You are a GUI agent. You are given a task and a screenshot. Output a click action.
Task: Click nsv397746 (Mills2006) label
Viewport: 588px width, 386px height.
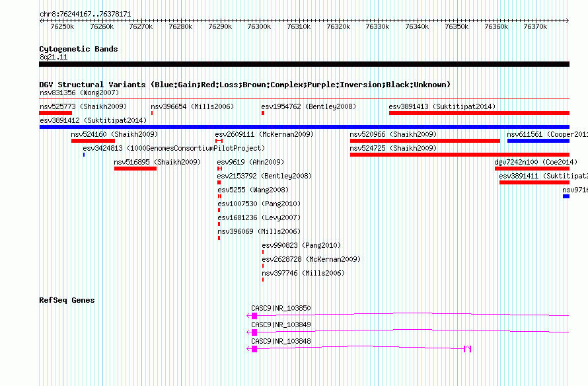pyautogui.click(x=303, y=273)
